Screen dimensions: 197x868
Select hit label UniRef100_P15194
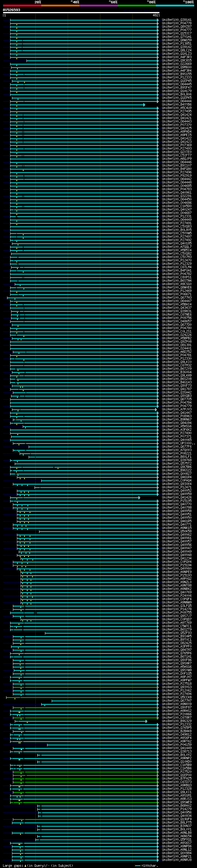(x=177, y=565)
